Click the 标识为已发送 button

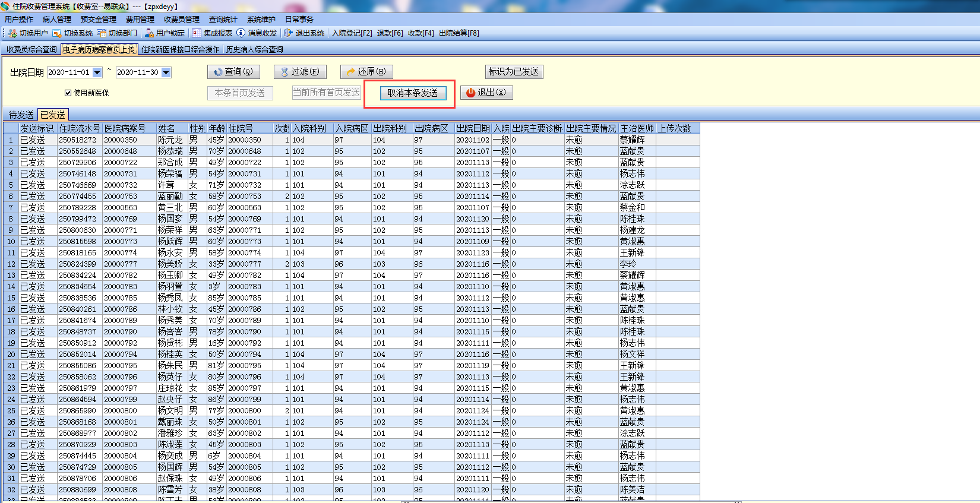(x=514, y=72)
